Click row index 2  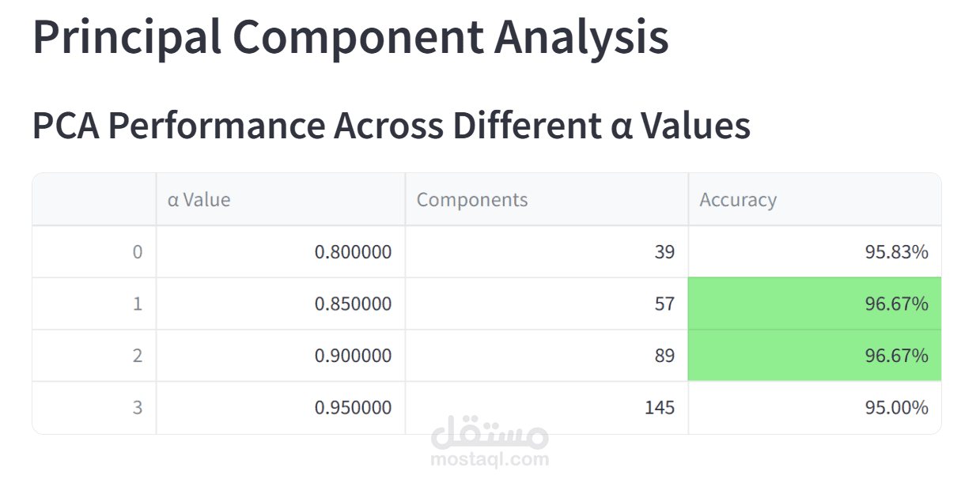pos(137,356)
